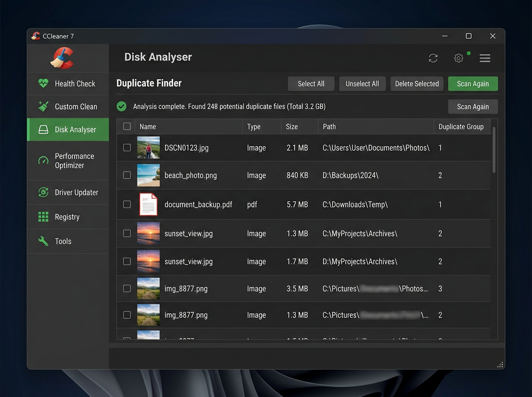
Task: Click the Tools wrench icon
Action: [43, 241]
